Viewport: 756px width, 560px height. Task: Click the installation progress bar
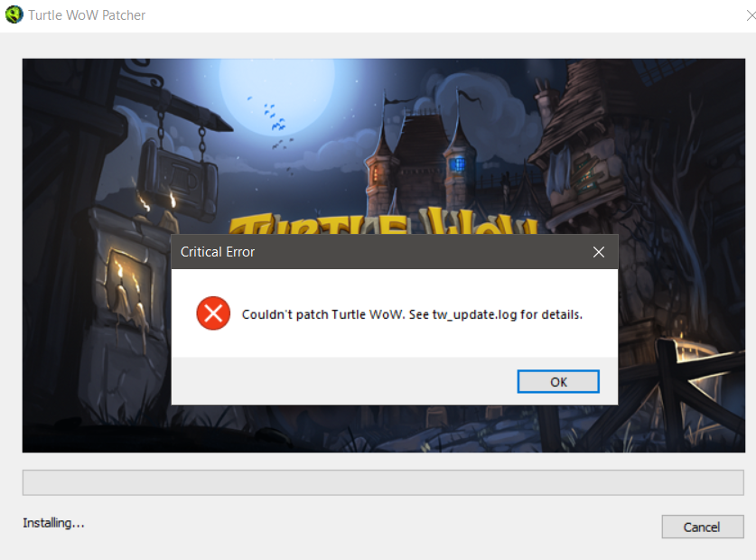pyautogui.click(x=383, y=482)
